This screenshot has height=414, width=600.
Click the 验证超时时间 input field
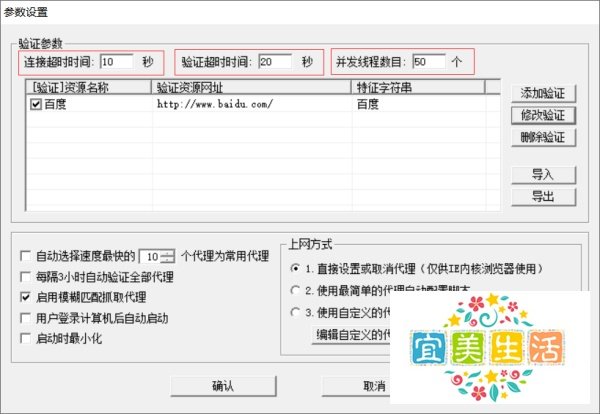[x=275, y=62]
